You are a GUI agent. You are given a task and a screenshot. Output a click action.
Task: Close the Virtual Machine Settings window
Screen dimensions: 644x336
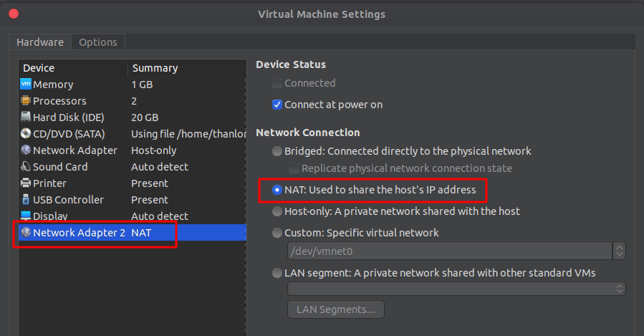click(x=14, y=14)
